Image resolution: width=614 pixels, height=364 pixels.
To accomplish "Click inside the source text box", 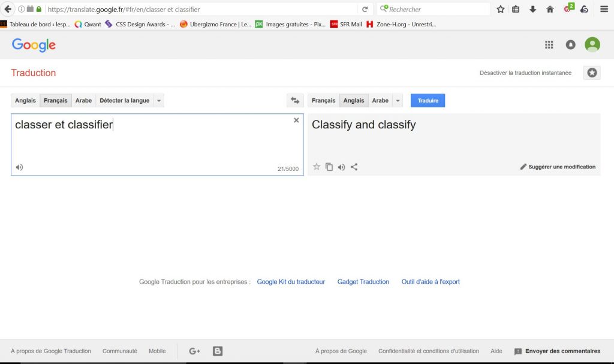I will (156, 144).
